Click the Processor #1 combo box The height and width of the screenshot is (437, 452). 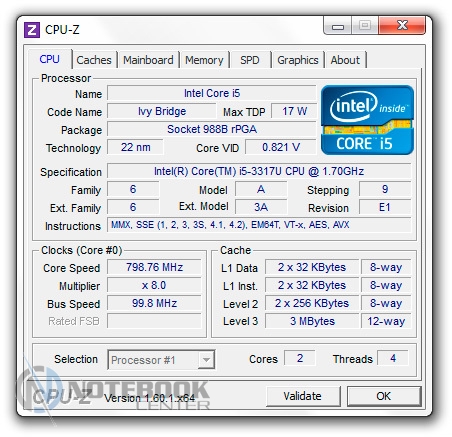[x=161, y=360]
